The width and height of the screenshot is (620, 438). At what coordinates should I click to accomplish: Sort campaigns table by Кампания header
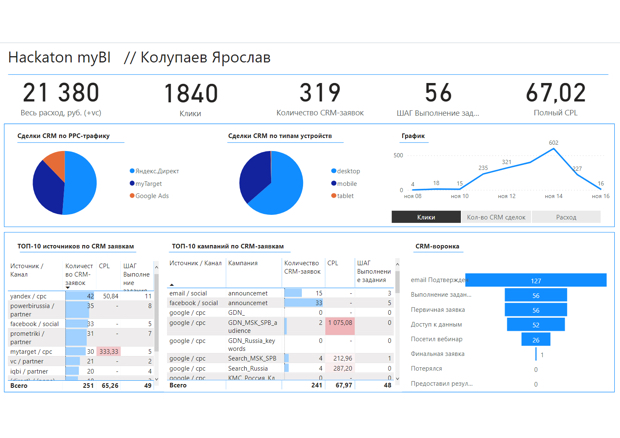(x=243, y=263)
